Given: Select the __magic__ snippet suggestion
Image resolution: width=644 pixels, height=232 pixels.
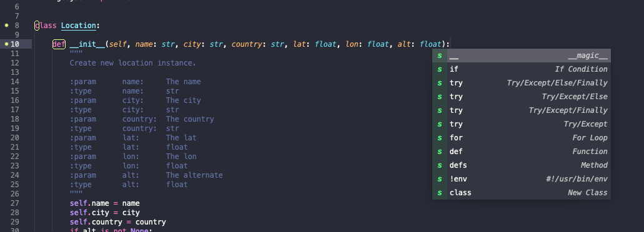Looking at the screenshot, I should [x=522, y=56].
